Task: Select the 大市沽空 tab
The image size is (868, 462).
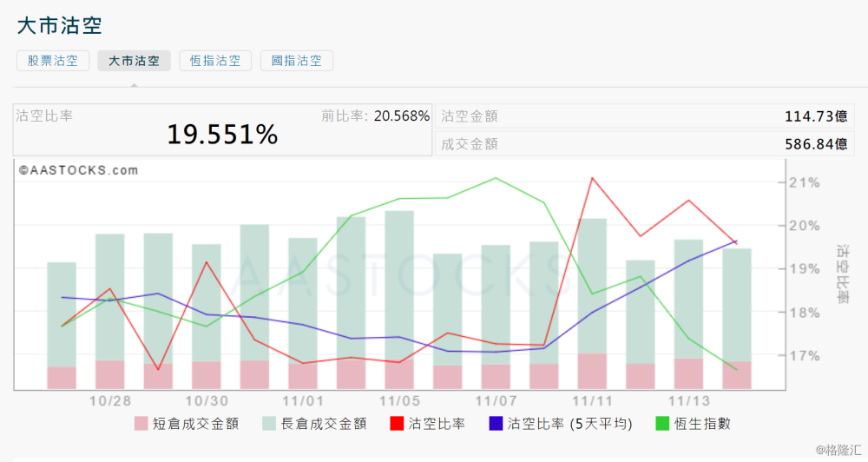Action: click(134, 61)
